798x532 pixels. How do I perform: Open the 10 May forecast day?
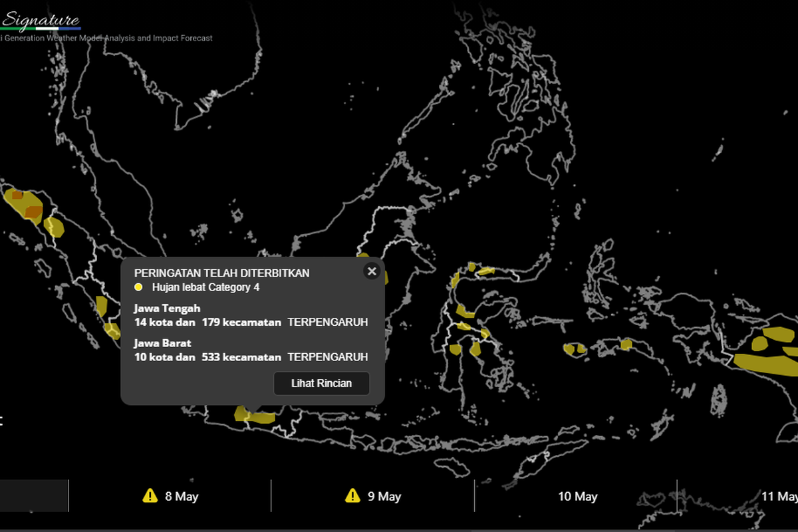pyautogui.click(x=577, y=496)
